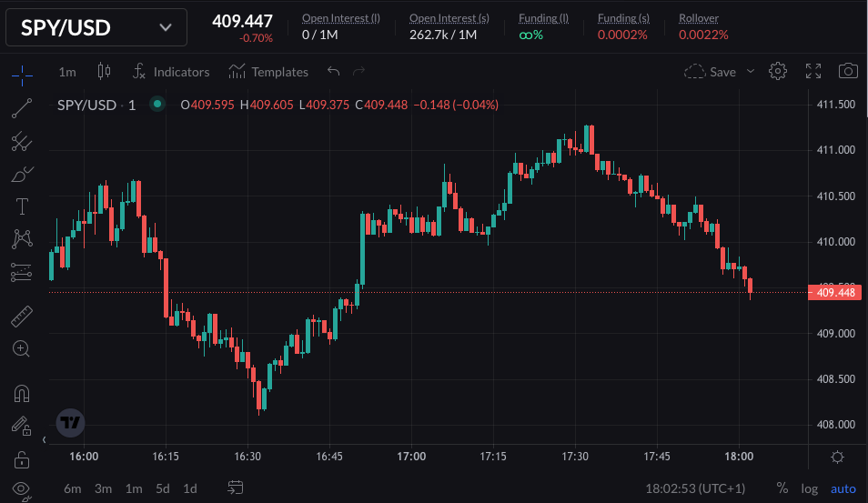Click the 18:00 time axis label

pos(739,457)
